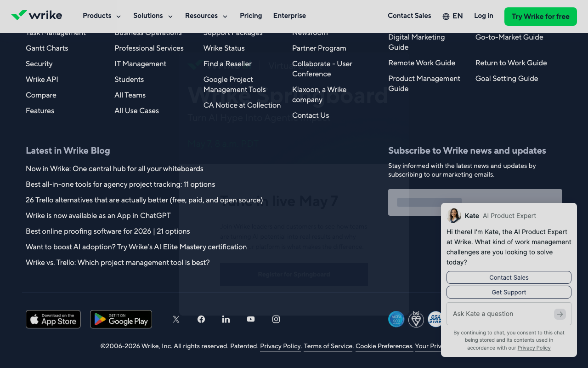Open the X (Twitter) social icon

pos(176,319)
